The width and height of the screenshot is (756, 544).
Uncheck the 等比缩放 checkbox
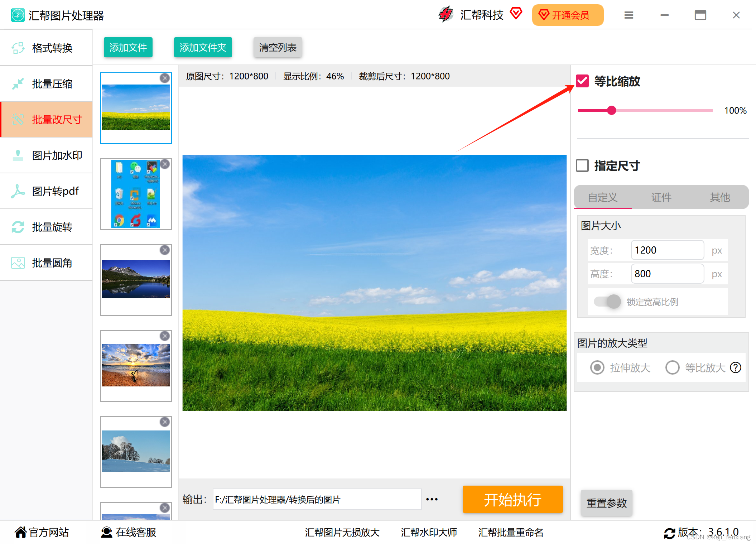(x=582, y=81)
